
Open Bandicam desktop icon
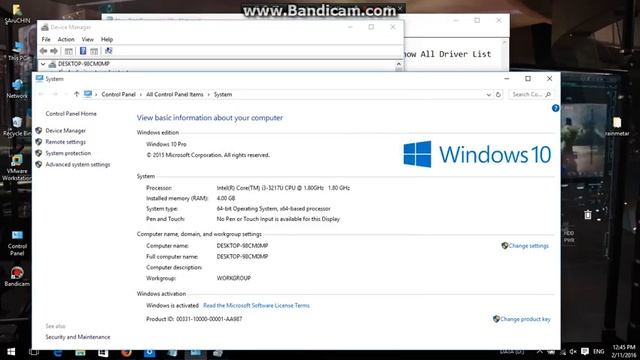(x=17, y=277)
